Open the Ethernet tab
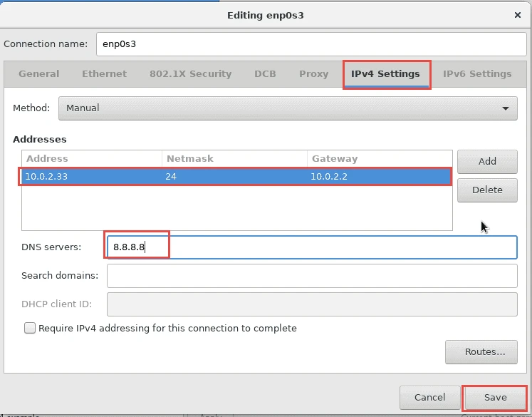Viewport: 532px width, 417px height. tap(104, 73)
